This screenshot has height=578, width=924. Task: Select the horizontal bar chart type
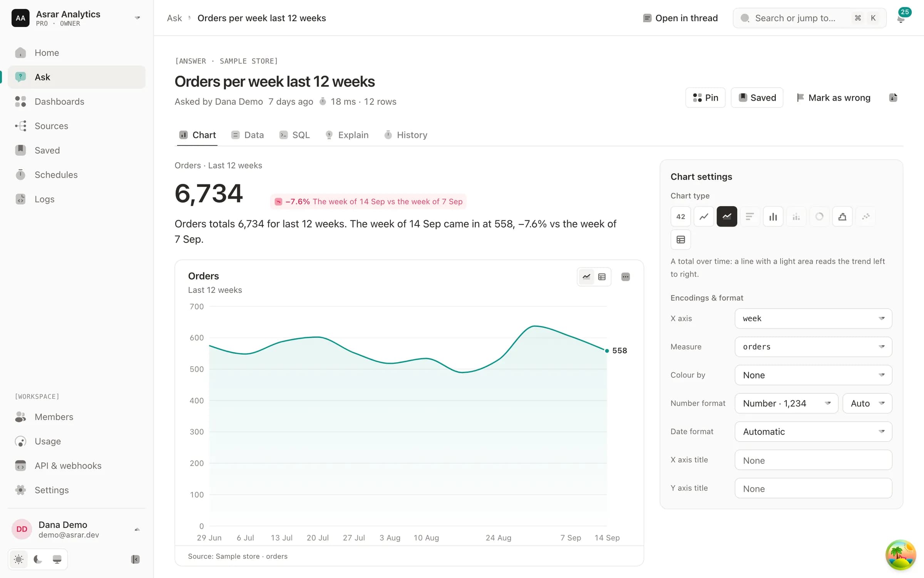pyautogui.click(x=750, y=217)
